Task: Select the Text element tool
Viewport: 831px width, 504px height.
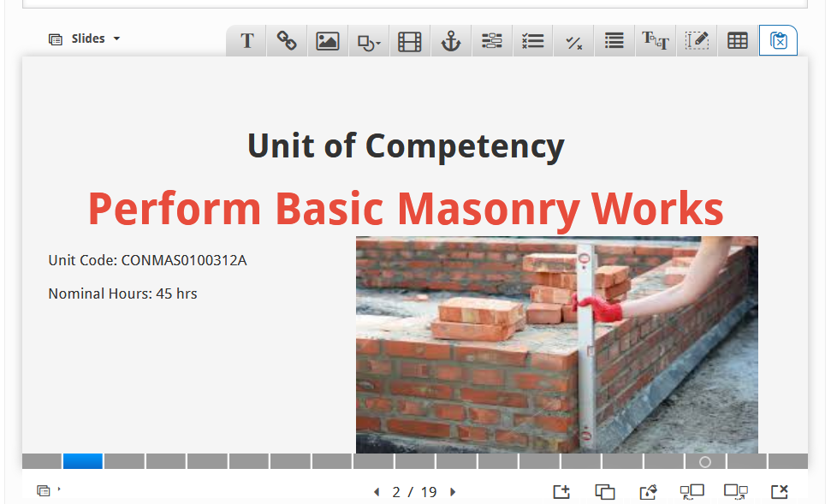Action: point(247,41)
